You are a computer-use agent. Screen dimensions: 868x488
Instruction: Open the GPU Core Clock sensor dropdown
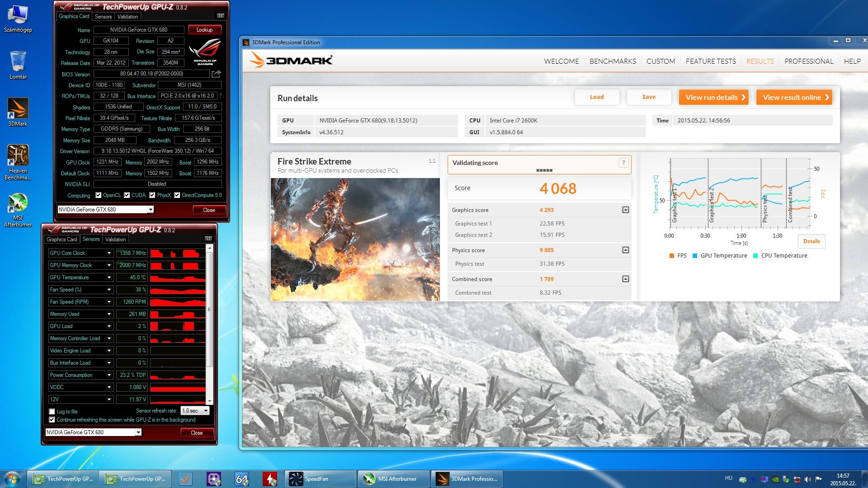pos(109,253)
